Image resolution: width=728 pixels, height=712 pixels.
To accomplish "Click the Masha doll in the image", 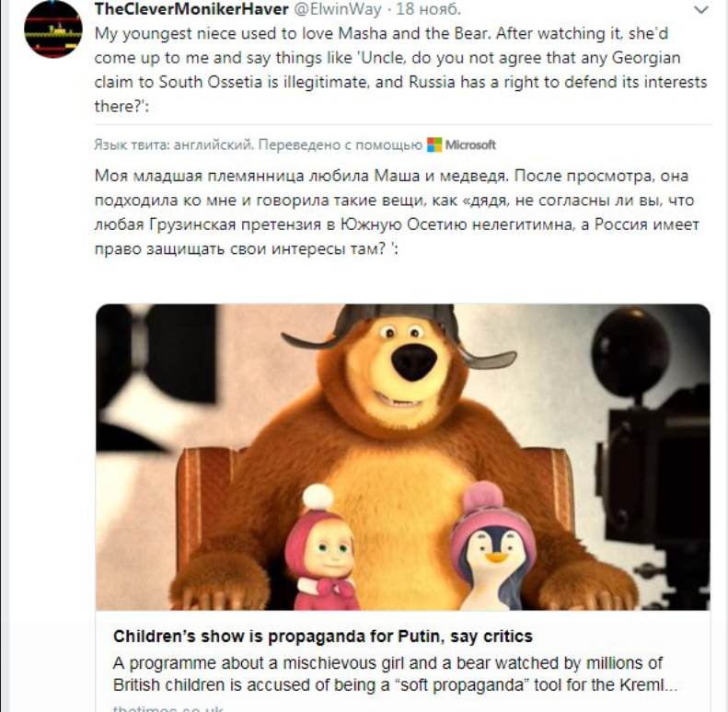I will coord(322,551).
